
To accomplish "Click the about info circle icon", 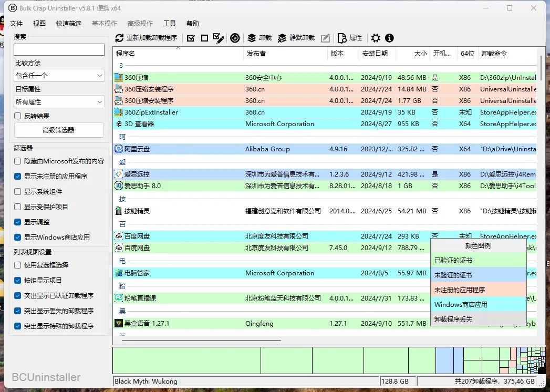I will click(389, 38).
